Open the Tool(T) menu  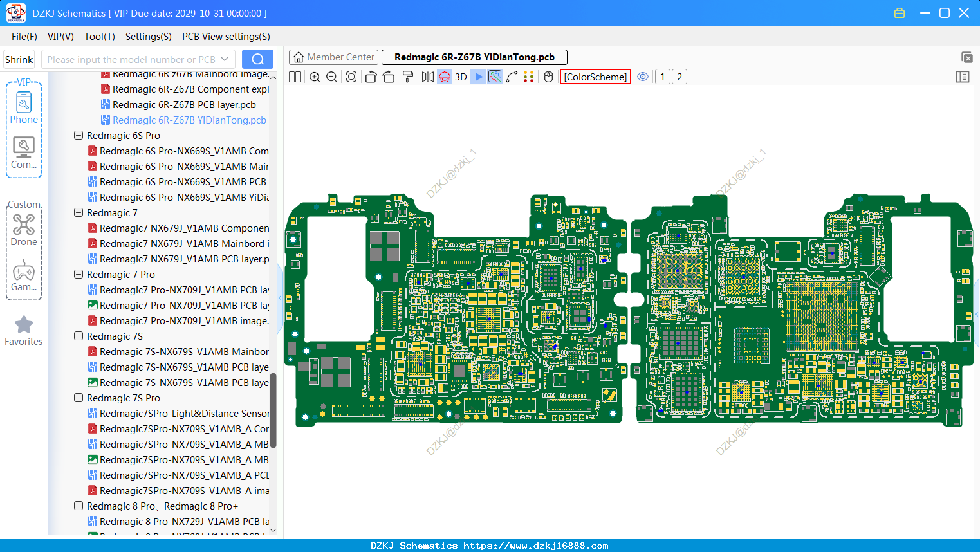(100, 37)
